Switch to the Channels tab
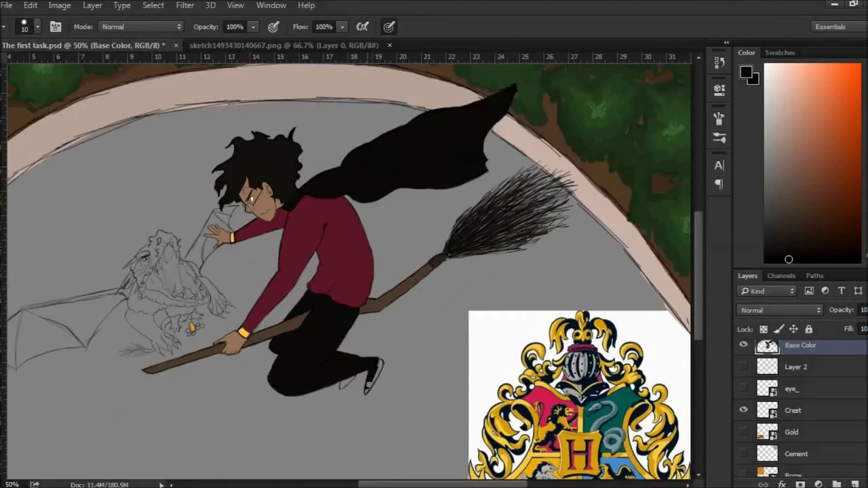This screenshot has width=868, height=488. [x=781, y=276]
